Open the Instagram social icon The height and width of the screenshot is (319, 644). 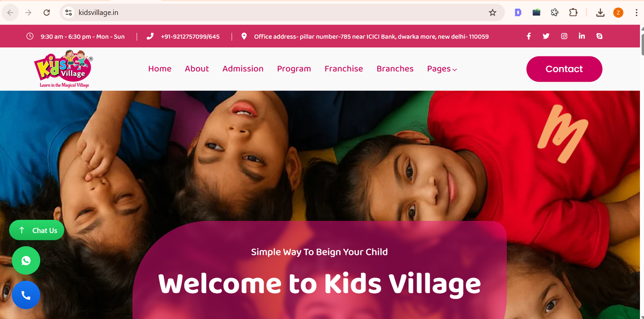pos(564,36)
